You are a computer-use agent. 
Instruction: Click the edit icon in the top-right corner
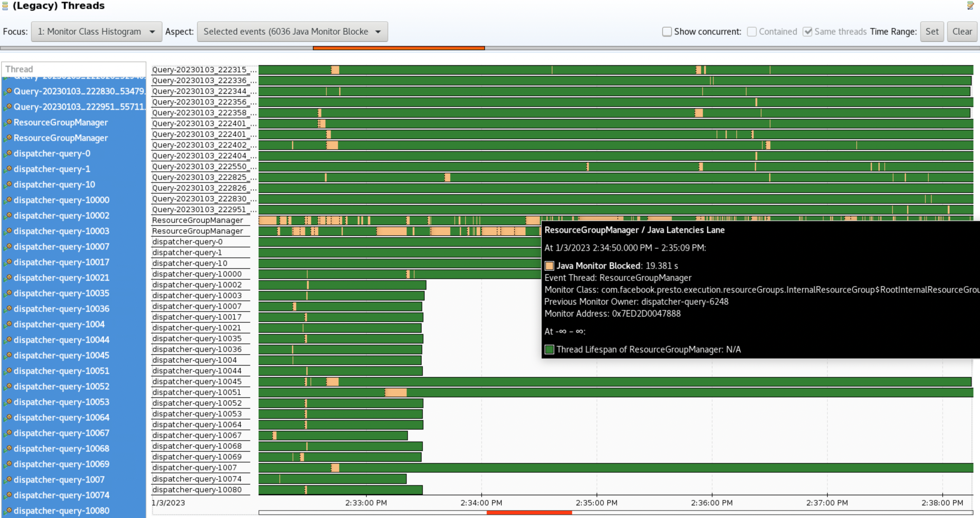970,6
